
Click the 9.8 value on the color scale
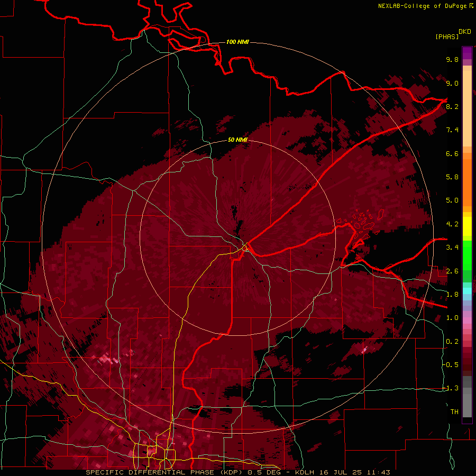pos(452,59)
